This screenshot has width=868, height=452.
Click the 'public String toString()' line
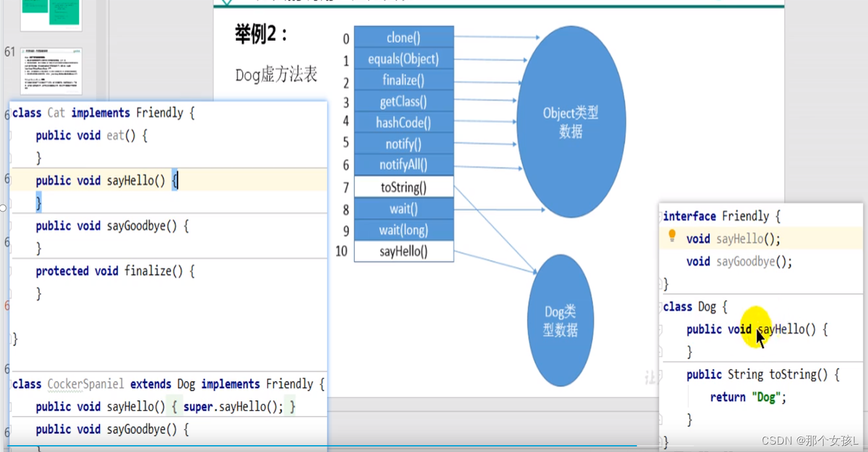click(763, 375)
